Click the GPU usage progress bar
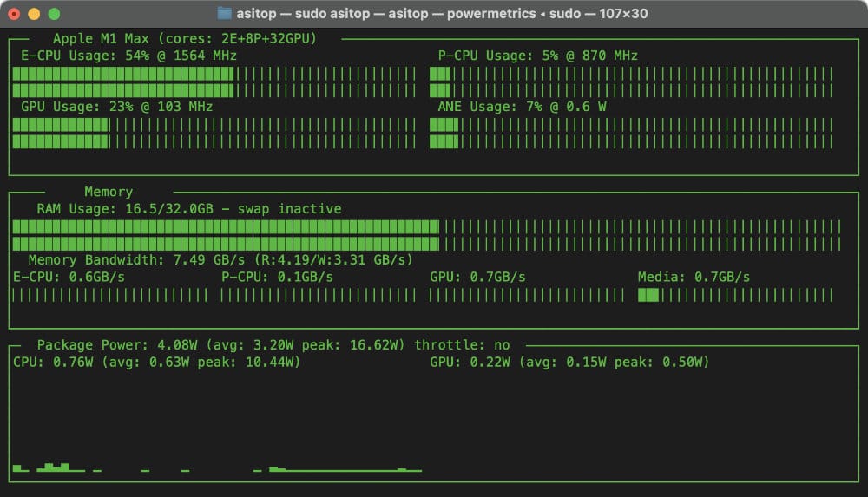Image resolution: width=868 pixels, height=497 pixels. point(214,134)
